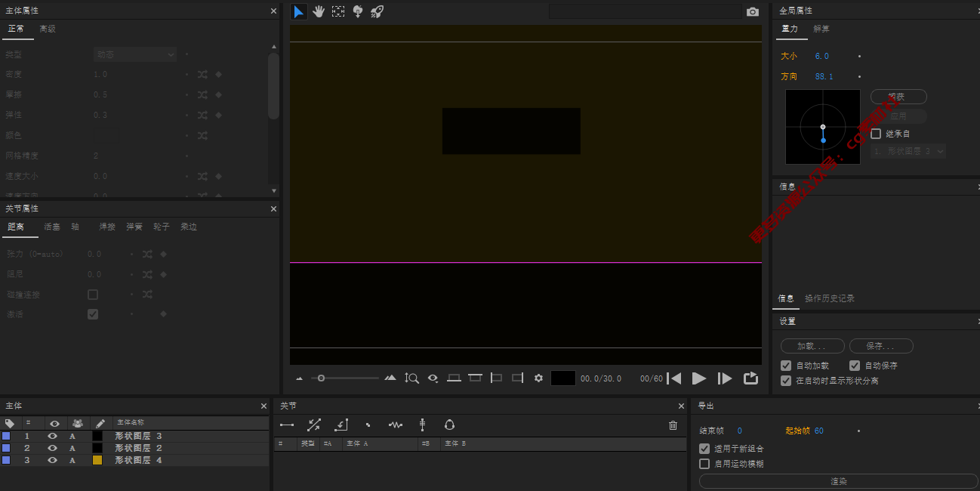Take a snapshot with the camera icon
Viewport: 980px width, 491px height.
pyautogui.click(x=752, y=12)
